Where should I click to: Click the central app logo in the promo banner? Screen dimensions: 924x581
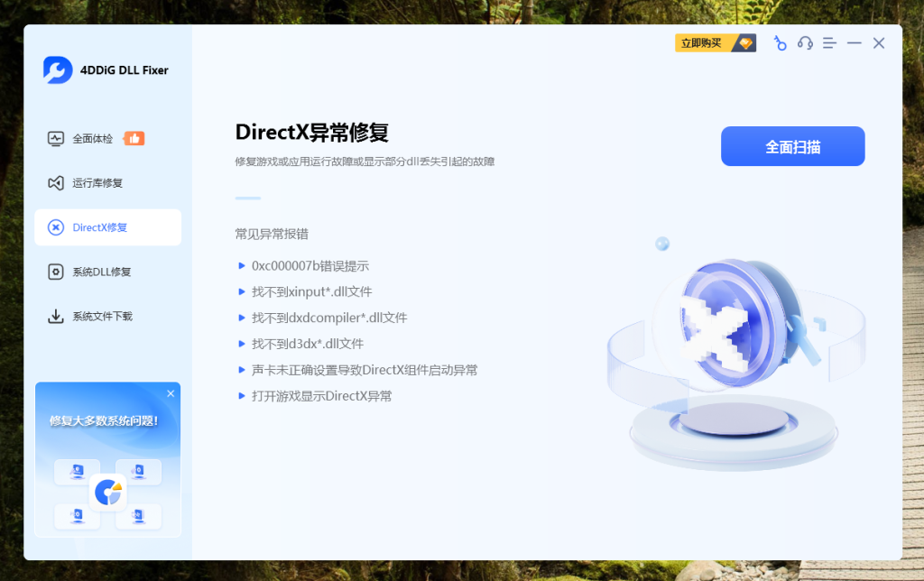tap(108, 492)
